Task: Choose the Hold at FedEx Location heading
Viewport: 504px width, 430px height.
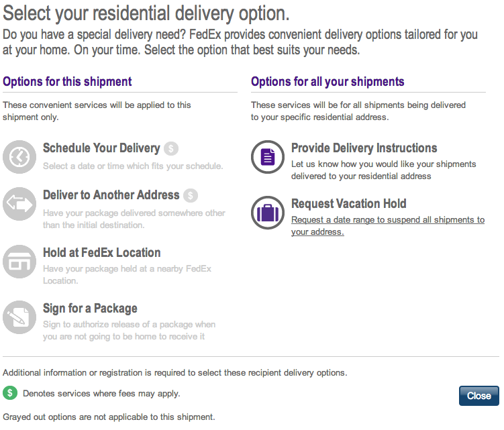Action: tap(101, 253)
